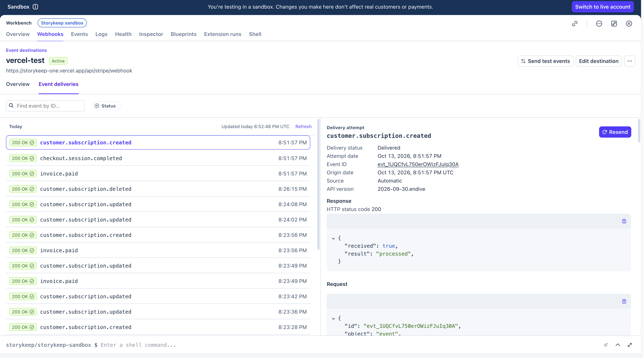644x358 pixels.
Task: Select customer.subscription.created at 8:23:28 PM
Action: coord(158,327)
